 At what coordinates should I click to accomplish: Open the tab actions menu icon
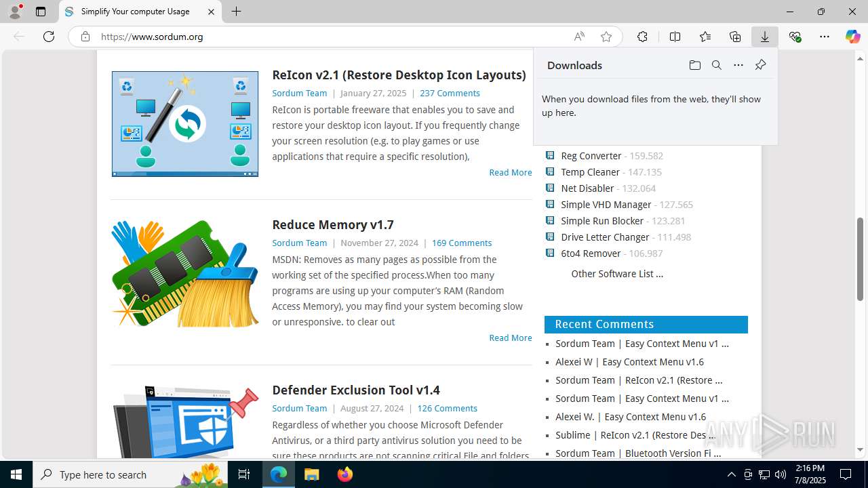pyautogui.click(x=41, y=12)
